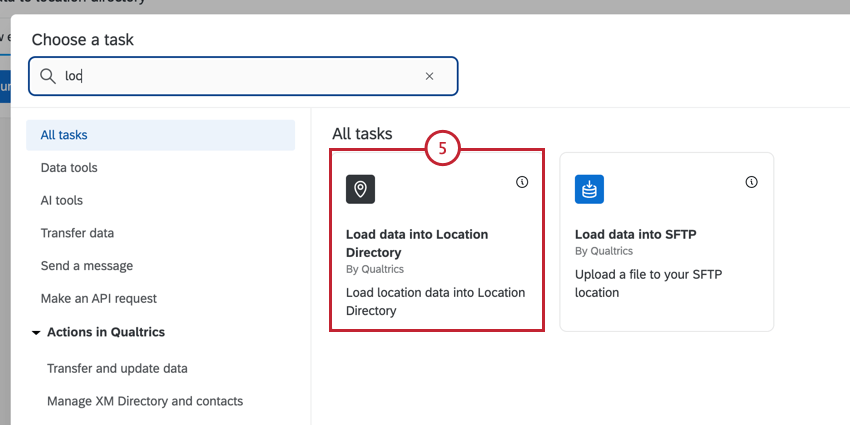
Task: Click the Location Directory pin icon
Action: click(361, 189)
